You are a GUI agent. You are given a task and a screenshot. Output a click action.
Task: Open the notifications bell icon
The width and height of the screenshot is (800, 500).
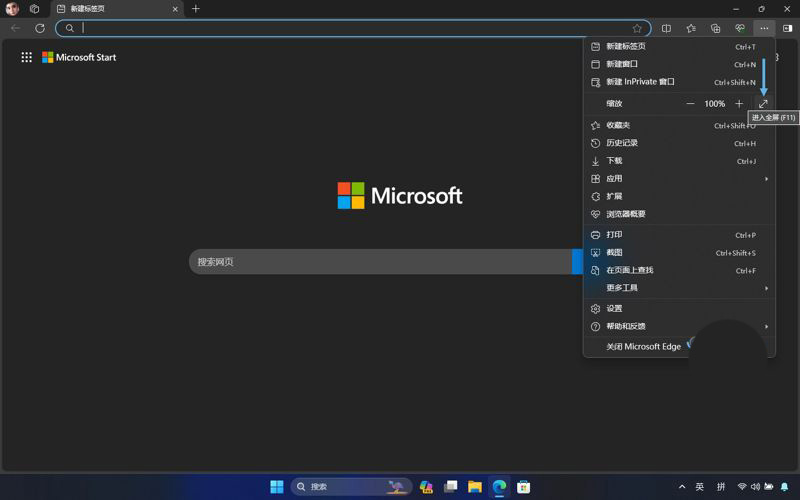coord(785,487)
